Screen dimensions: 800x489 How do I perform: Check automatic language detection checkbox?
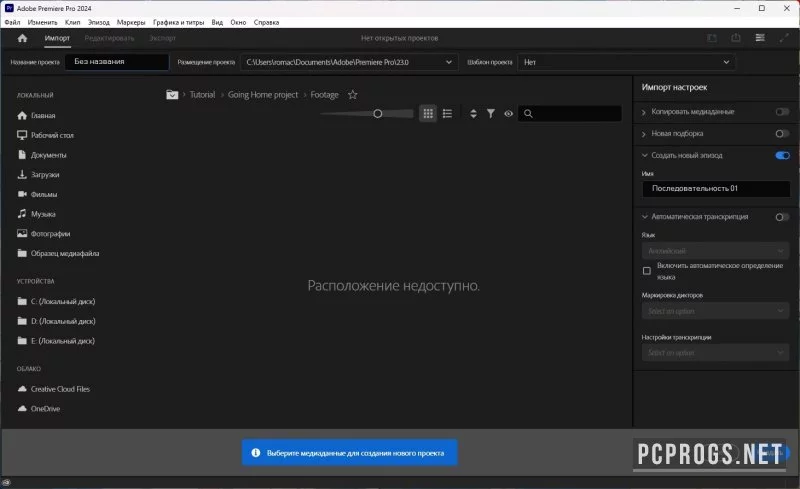(646, 271)
